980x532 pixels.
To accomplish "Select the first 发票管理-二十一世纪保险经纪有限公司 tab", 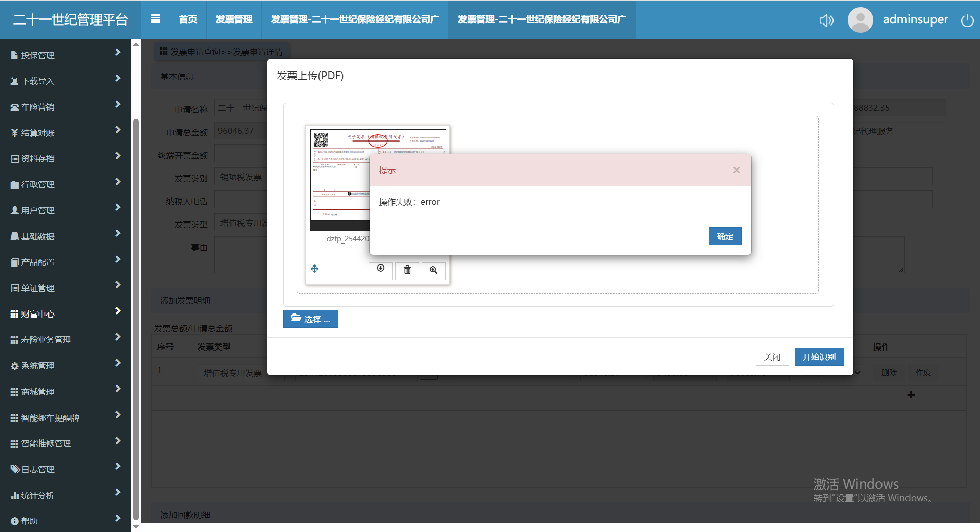I will (355, 19).
